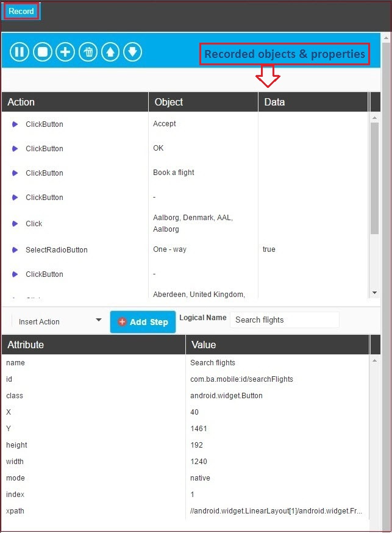This screenshot has width=392, height=533.
Task: Select the mode value native
Action: (x=200, y=478)
